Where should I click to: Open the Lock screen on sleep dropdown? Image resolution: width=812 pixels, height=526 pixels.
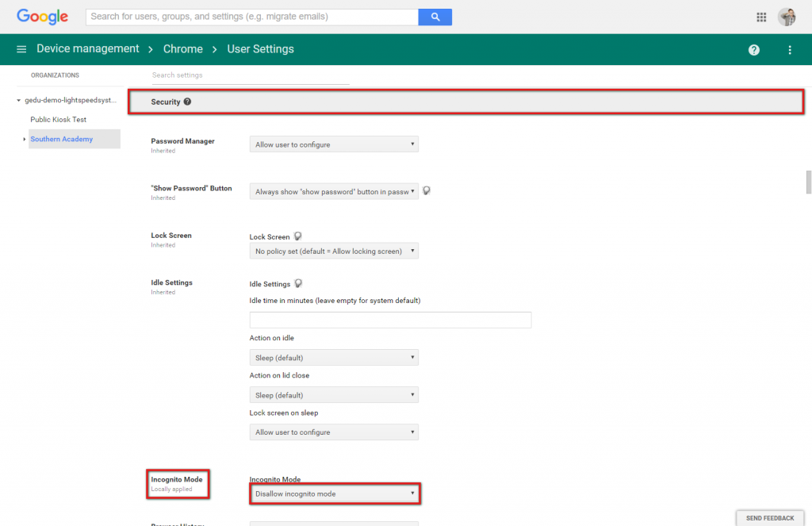(334, 432)
